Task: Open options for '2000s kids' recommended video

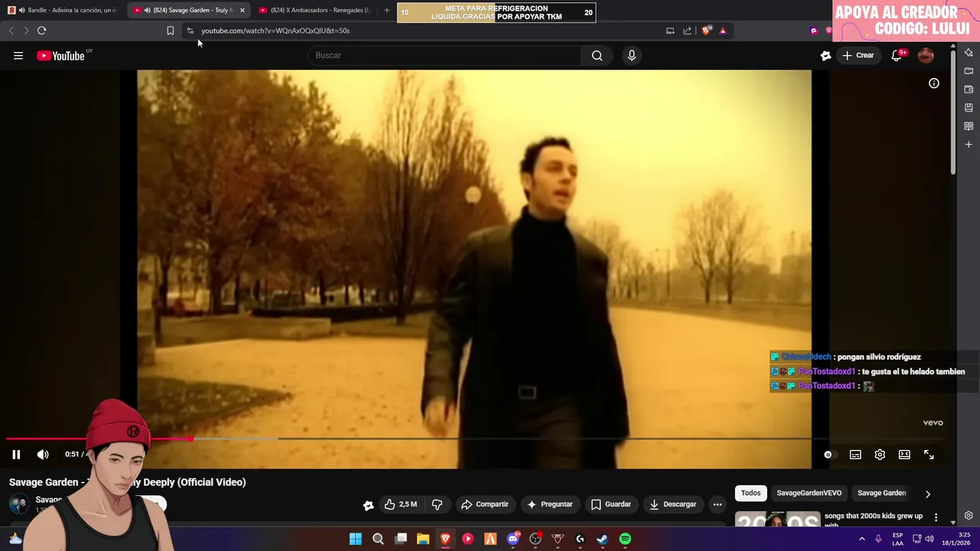Action: (x=936, y=517)
